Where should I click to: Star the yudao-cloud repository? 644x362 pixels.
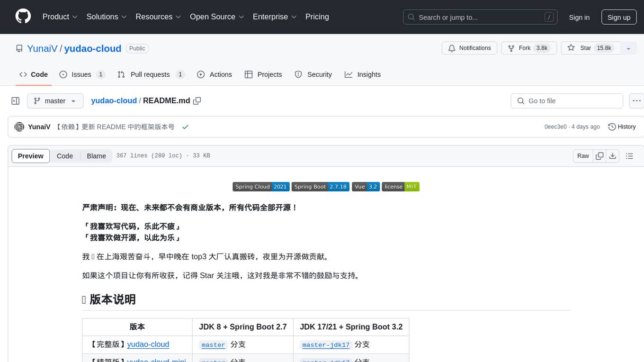590,48
